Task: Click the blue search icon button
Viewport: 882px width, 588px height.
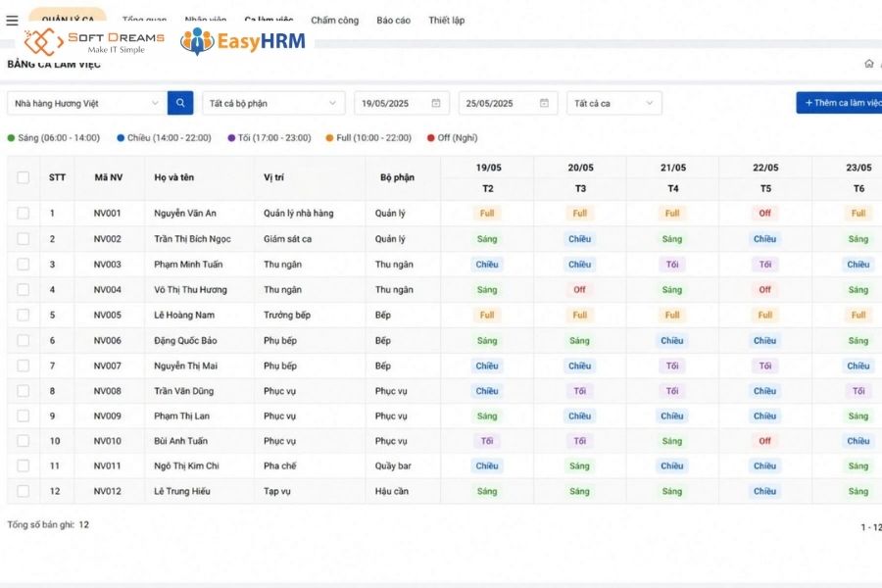Action: (180, 103)
